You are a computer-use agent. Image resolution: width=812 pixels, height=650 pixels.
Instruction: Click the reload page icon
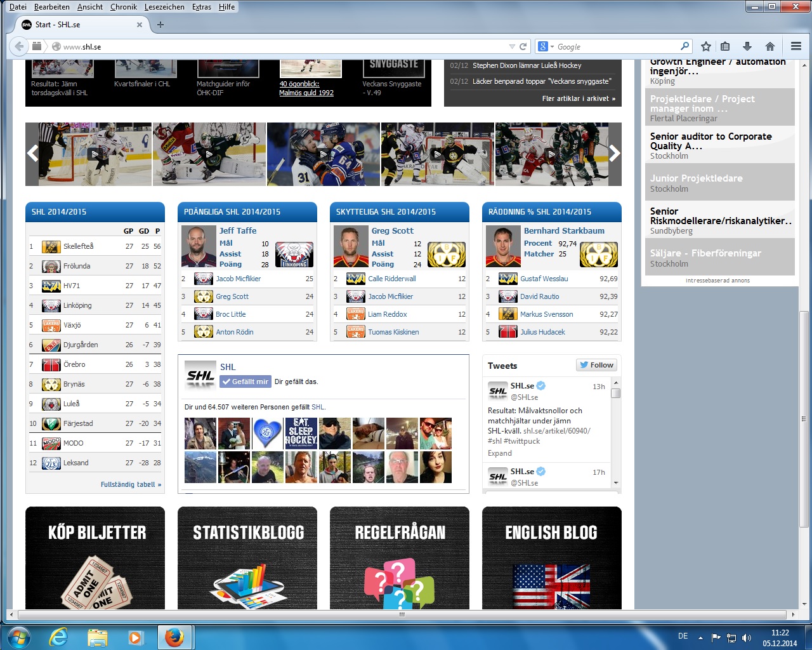coord(523,46)
